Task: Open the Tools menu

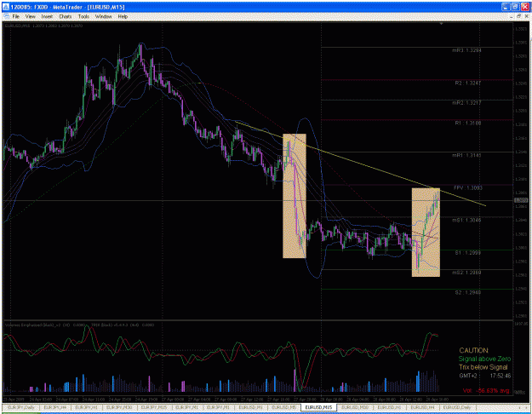Action: point(83,16)
